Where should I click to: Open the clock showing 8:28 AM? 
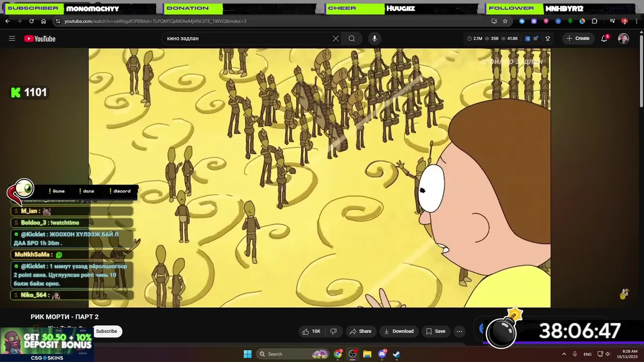pyautogui.click(x=630, y=354)
